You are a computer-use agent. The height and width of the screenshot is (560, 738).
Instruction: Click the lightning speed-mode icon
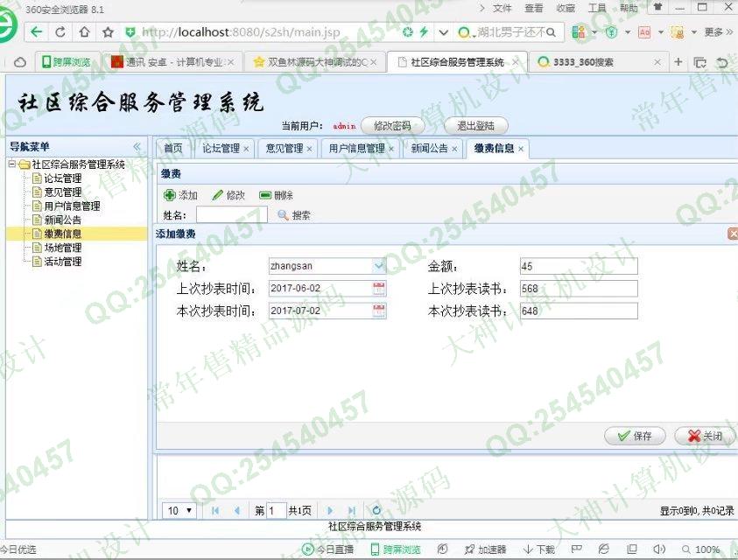tap(424, 31)
